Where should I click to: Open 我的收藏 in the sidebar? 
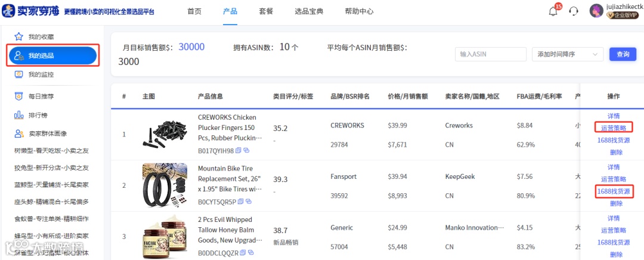coord(41,37)
